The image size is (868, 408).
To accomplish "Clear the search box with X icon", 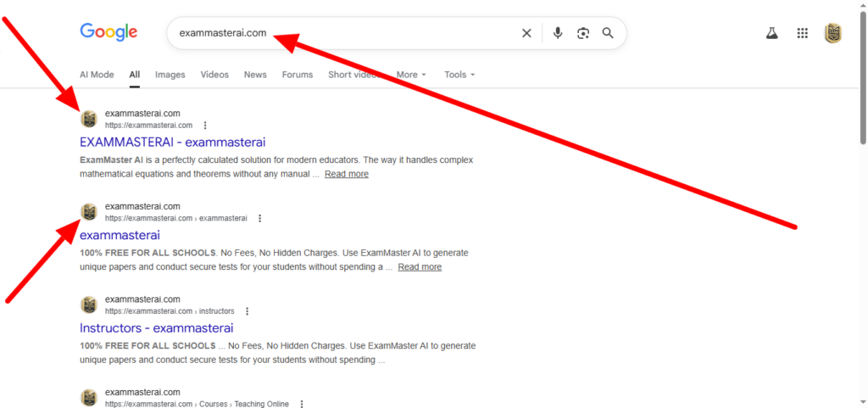I will [526, 33].
